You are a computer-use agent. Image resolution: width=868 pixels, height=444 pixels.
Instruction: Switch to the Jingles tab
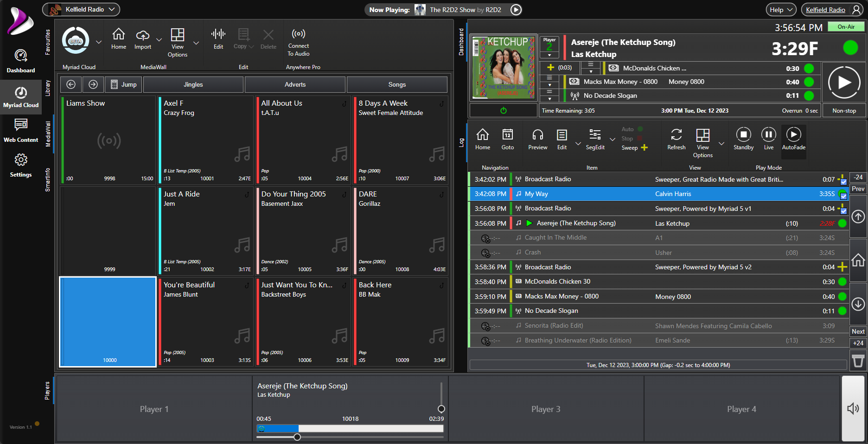click(x=193, y=84)
